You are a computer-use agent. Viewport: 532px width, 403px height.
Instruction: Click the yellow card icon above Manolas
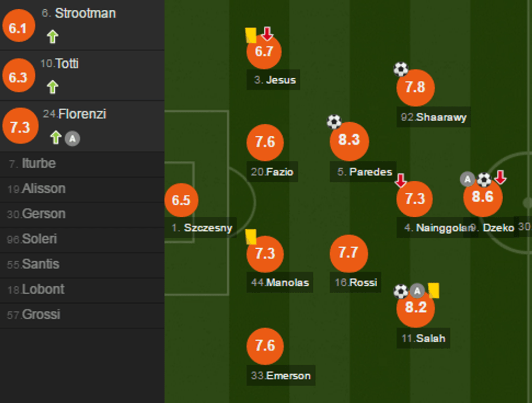point(251,236)
